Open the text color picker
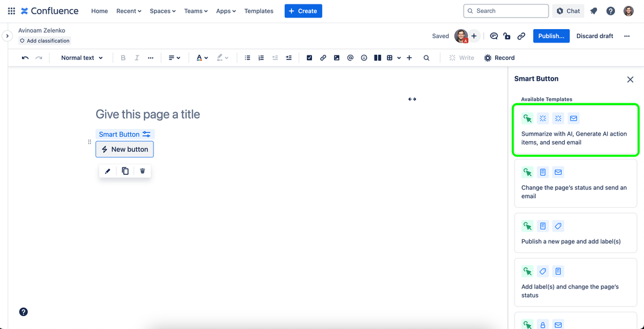644x329 pixels. coord(202,58)
